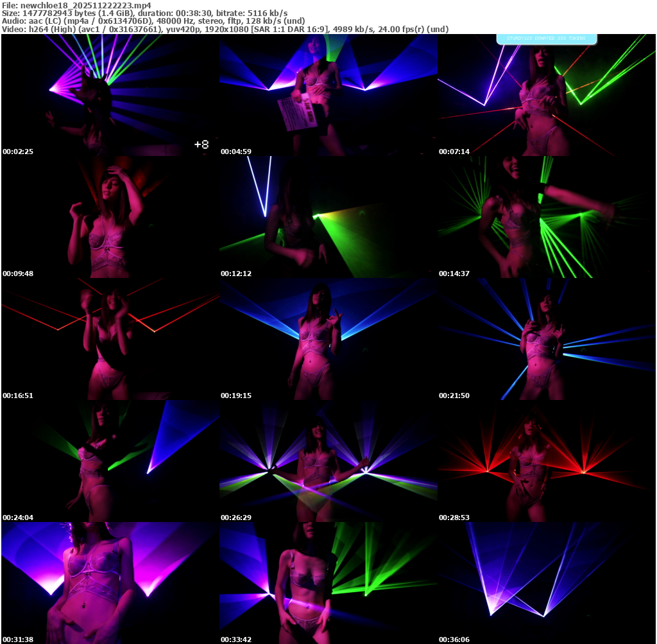The image size is (657, 644).
Task: Open the red beams frame at 00:28:53
Action: (x=546, y=461)
